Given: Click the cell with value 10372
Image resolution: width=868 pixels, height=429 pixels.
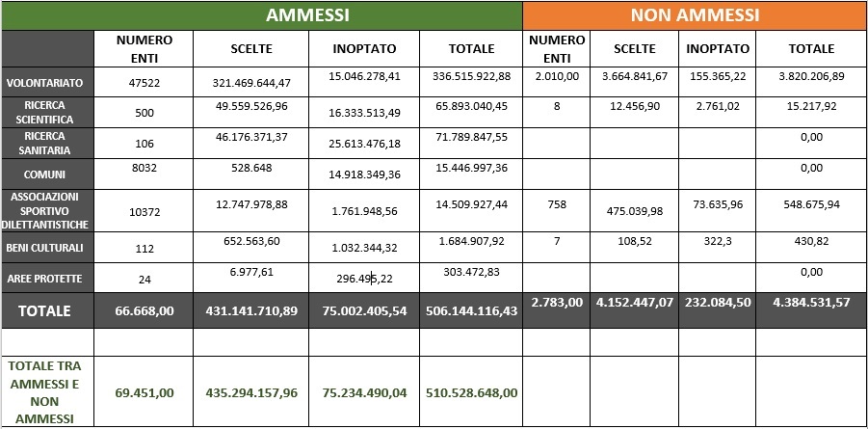Looking at the screenshot, I should coord(143,211).
